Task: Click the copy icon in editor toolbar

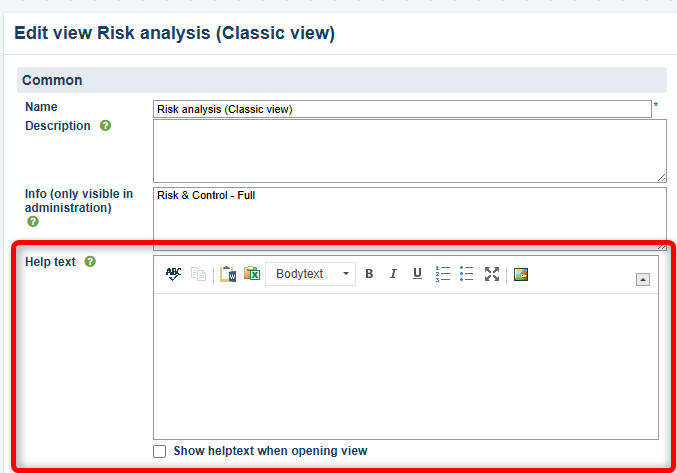Action: (198, 274)
